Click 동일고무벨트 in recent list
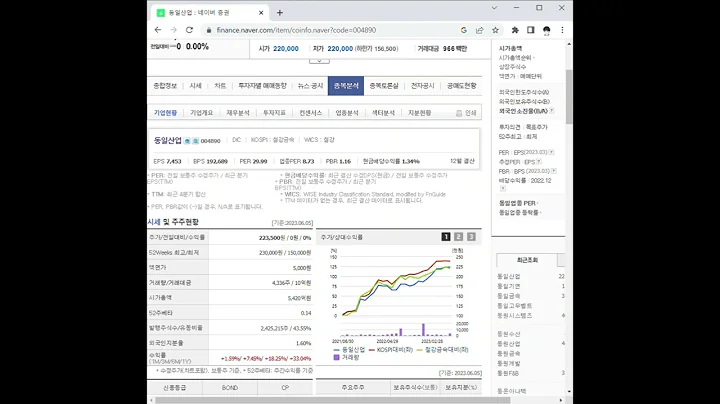 click(514, 306)
